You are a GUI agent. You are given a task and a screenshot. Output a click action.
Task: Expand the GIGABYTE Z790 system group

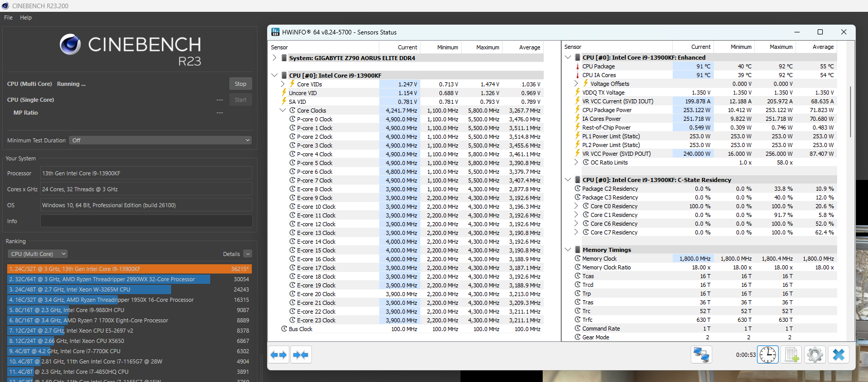274,58
